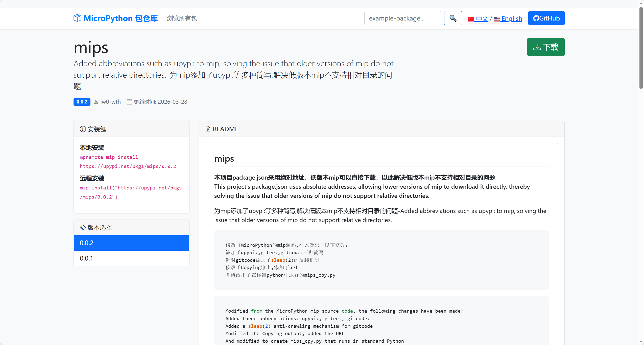
Task: Open GitHub via the octocat button
Action: (x=546, y=18)
